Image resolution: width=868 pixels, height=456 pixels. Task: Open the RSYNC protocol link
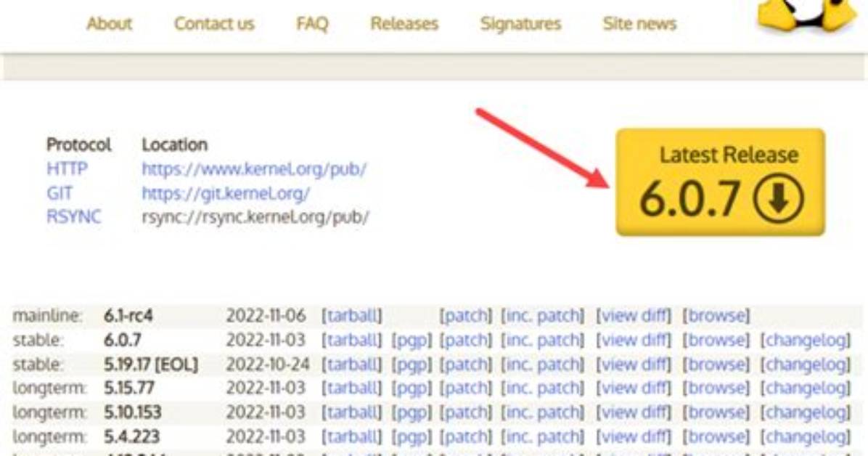tap(73, 216)
